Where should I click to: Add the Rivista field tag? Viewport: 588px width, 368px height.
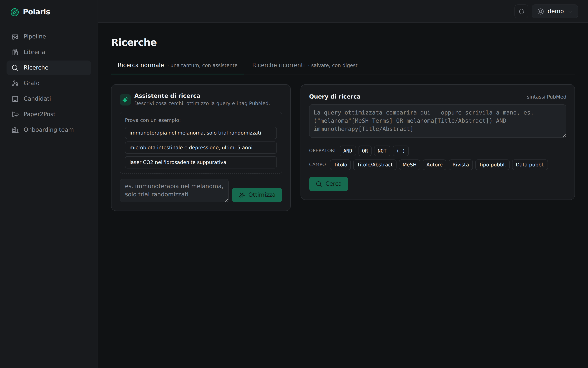(460, 165)
